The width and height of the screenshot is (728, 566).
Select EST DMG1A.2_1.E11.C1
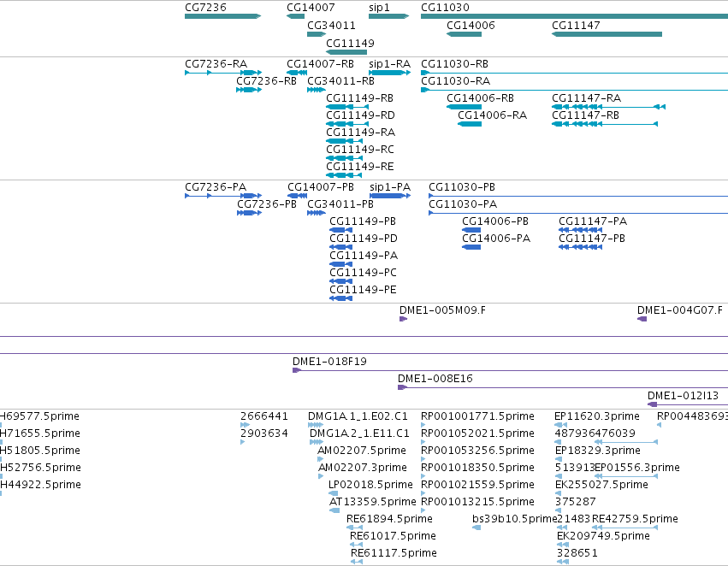tap(359, 433)
